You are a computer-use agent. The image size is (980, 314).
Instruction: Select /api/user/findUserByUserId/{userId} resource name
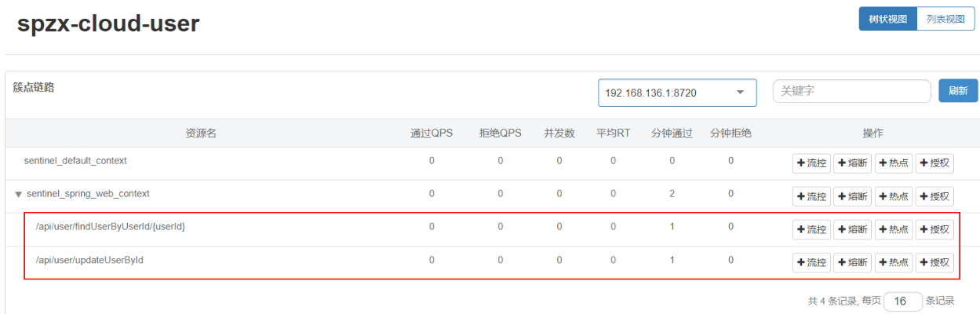[x=111, y=227]
